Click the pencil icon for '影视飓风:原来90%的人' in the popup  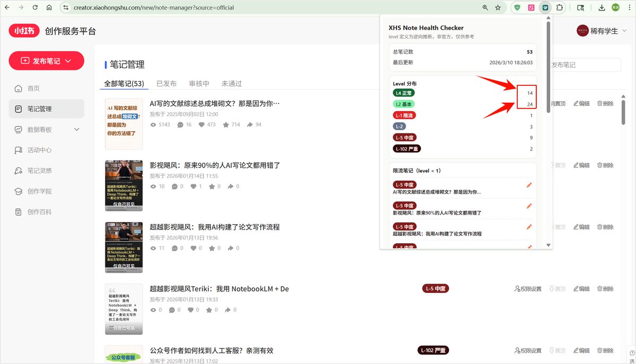(529, 206)
